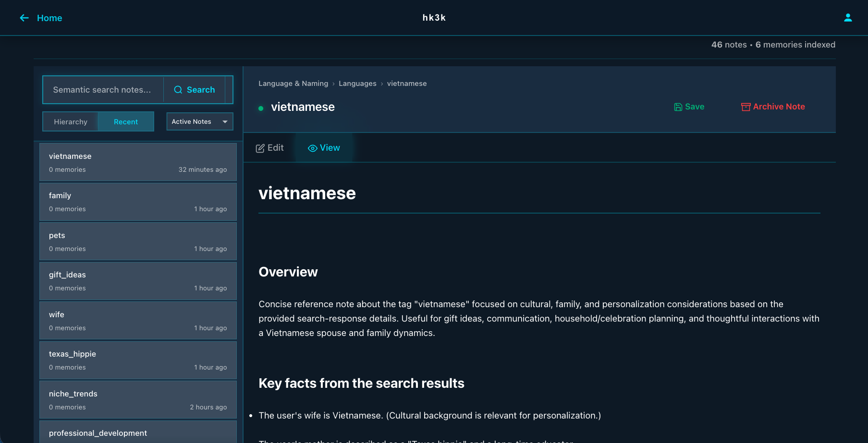Click the Archive Note box icon

[746, 107]
